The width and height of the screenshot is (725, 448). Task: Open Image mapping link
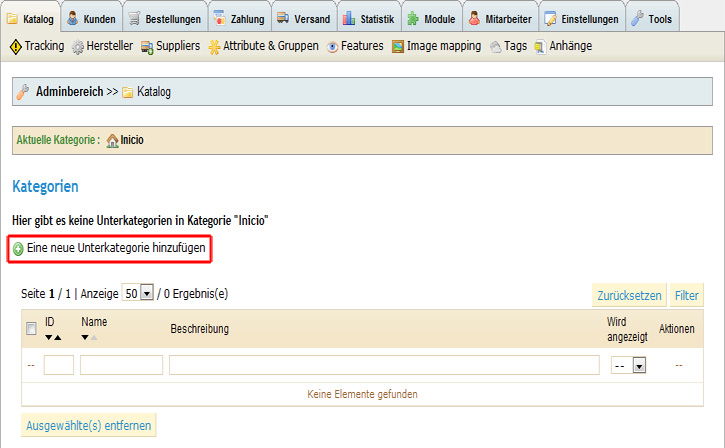pos(444,46)
